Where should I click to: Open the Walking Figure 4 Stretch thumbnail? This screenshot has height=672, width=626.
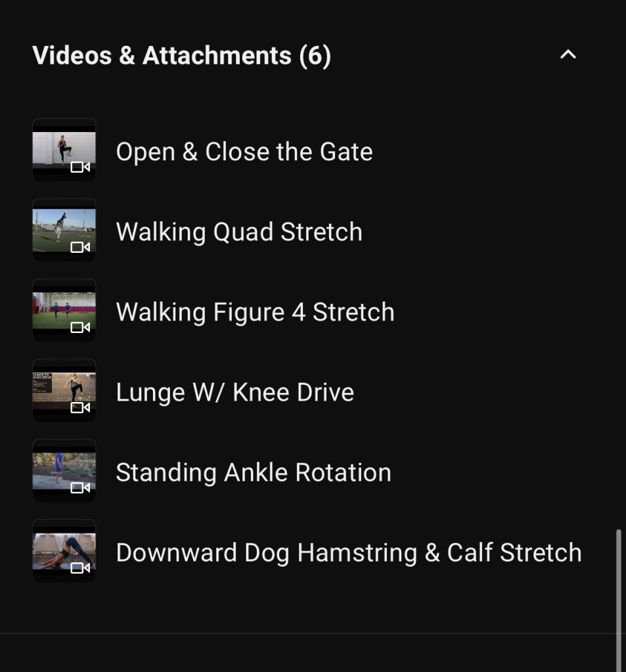(x=64, y=310)
